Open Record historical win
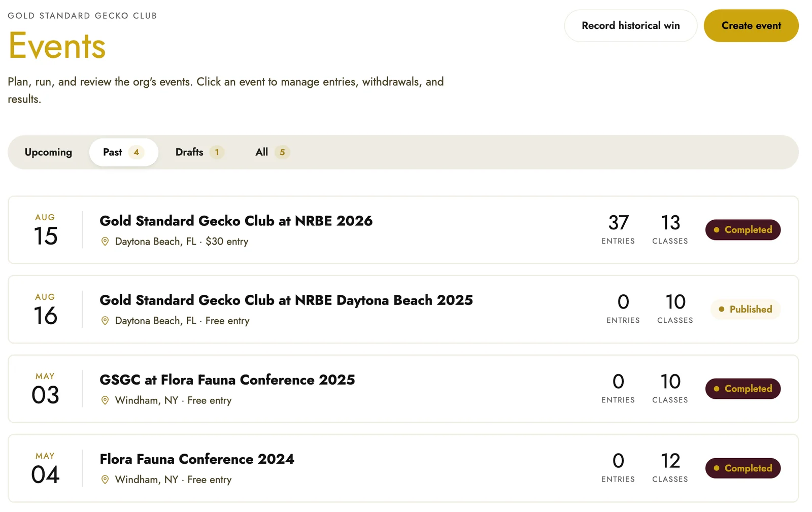This screenshot has height=512, width=812. point(630,25)
